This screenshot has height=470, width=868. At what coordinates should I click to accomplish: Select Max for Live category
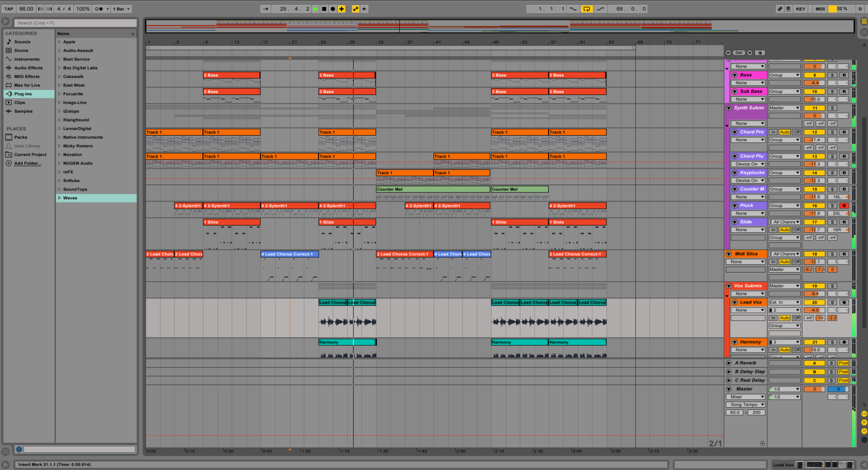(x=27, y=85)
